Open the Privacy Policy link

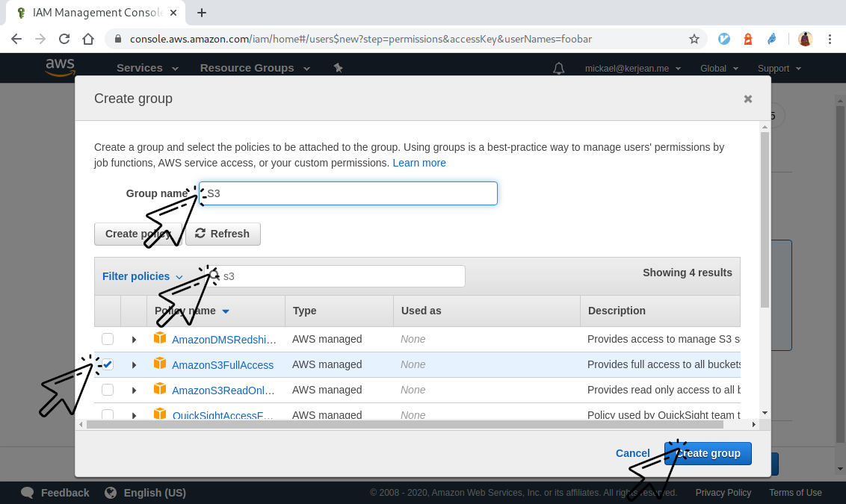pyautogui.click(x=723, y=493)
